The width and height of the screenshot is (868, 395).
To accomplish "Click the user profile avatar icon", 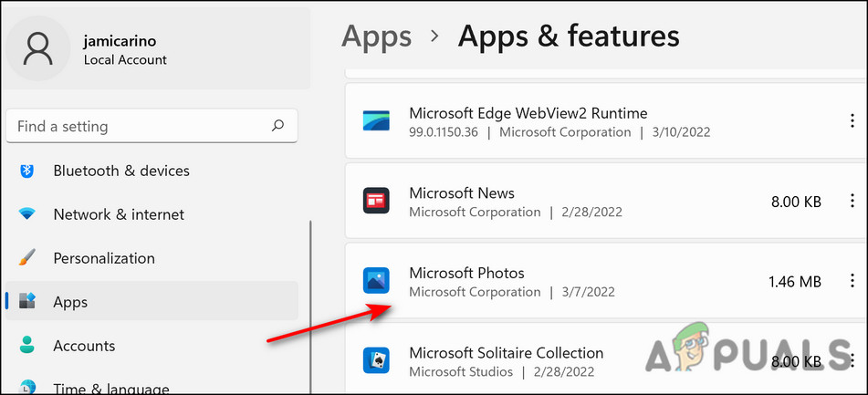I will (38, 48).
